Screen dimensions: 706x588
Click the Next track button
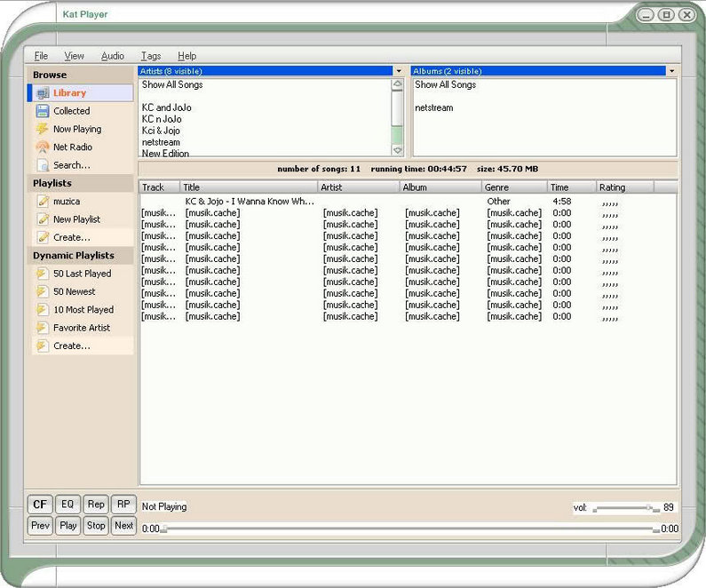tap(123, 526)
